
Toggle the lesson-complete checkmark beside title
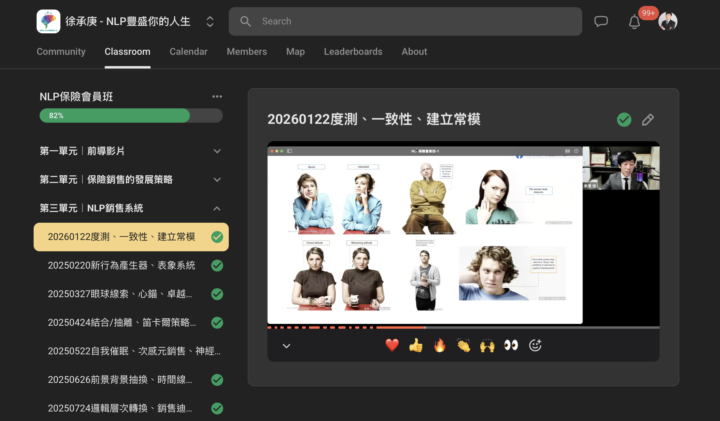click(x=624, y=120)
